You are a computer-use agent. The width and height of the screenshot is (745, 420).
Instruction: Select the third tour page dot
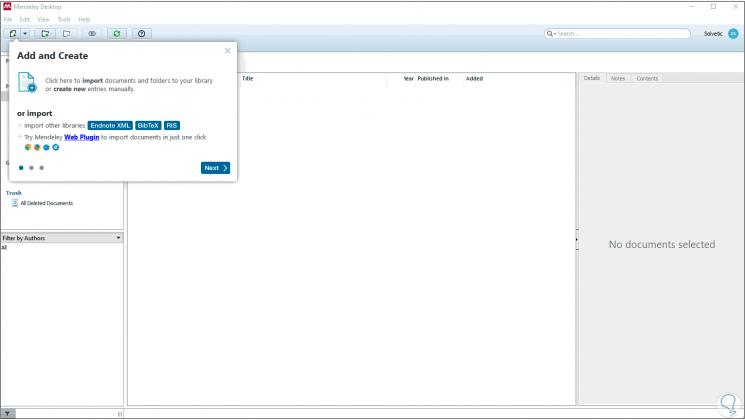tap(41, 168)
